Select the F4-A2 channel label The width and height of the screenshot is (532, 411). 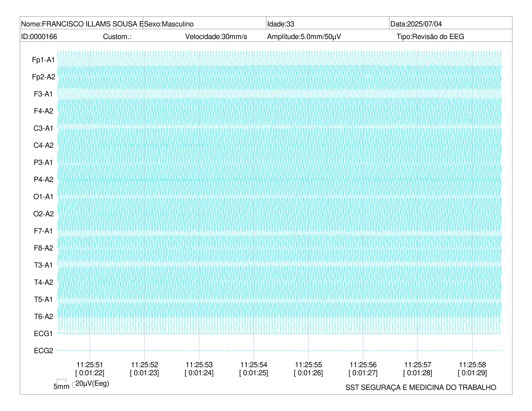44,111
